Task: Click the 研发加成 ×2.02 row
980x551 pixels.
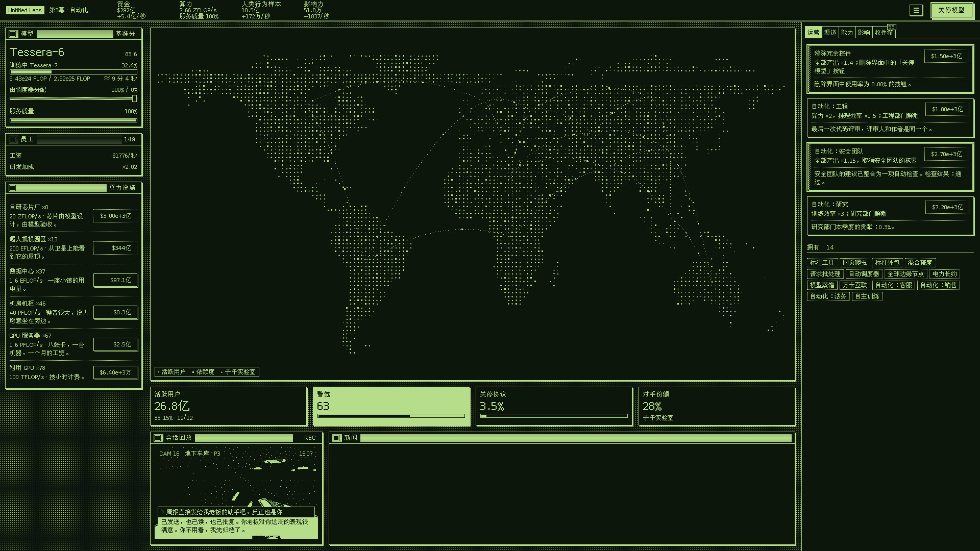Action: click(73, 167)
